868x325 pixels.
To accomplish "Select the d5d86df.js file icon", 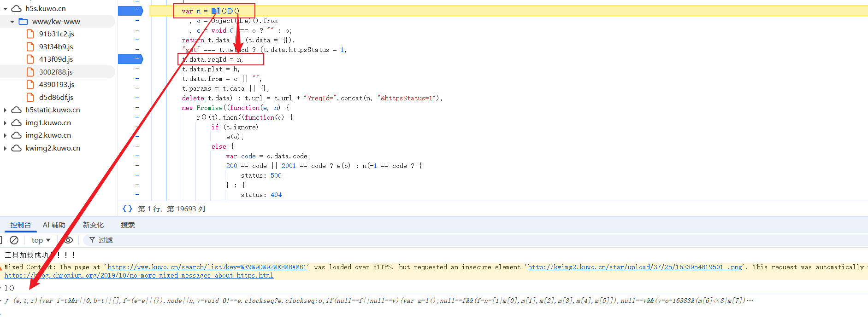I will 30,98.
